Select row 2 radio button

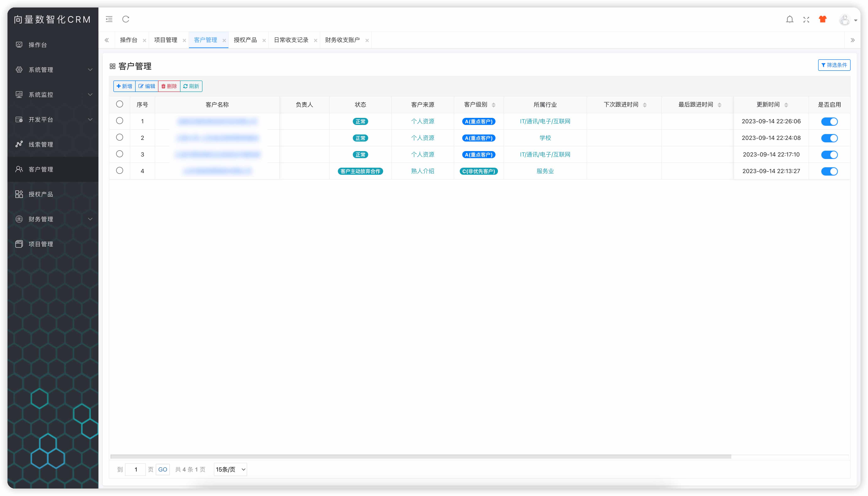pos(120,137)
